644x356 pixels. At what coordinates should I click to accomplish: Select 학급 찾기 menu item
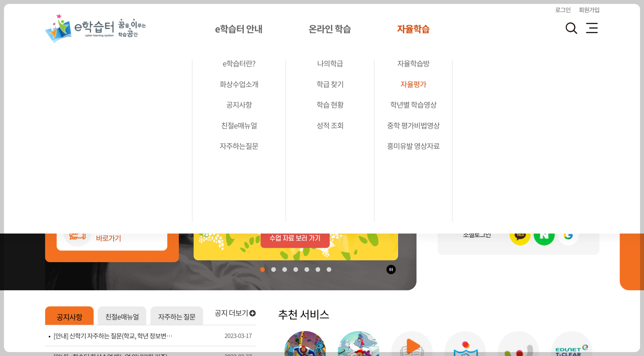[330, 84]
